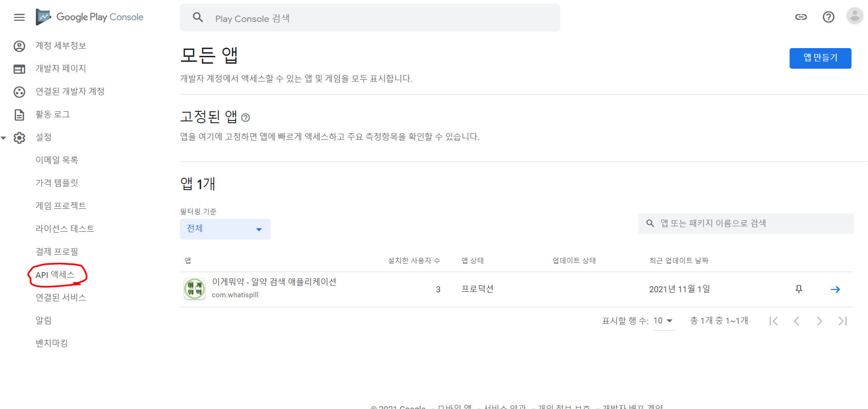868x409 pixels.
Task: Focus the Play Console 검색 field
Action: [370, 18]
